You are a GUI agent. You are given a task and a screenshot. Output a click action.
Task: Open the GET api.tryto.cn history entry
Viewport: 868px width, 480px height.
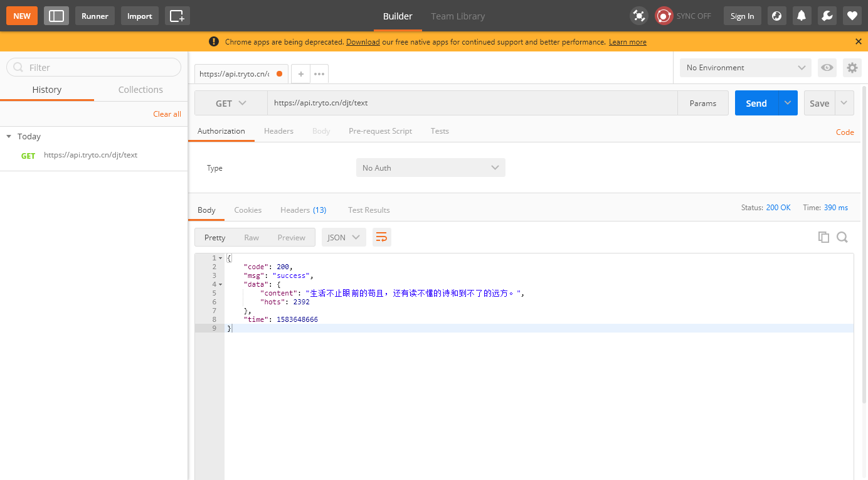click(94, 155)
